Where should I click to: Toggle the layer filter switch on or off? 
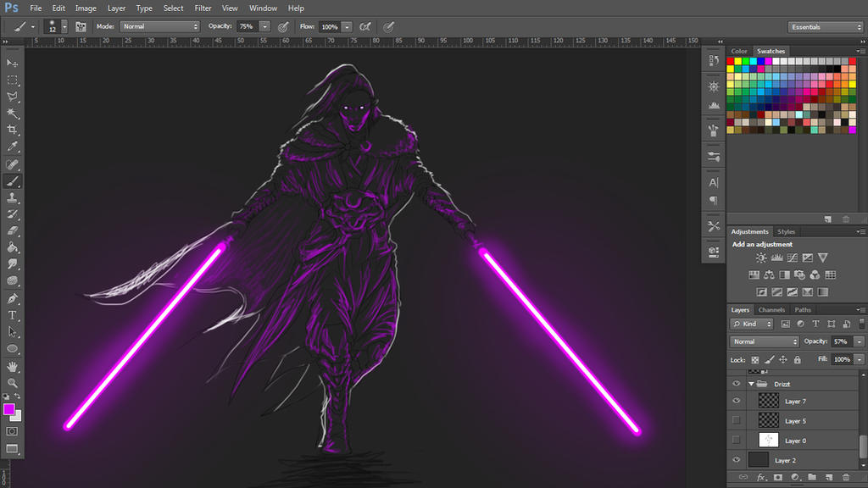pos(861,323)
